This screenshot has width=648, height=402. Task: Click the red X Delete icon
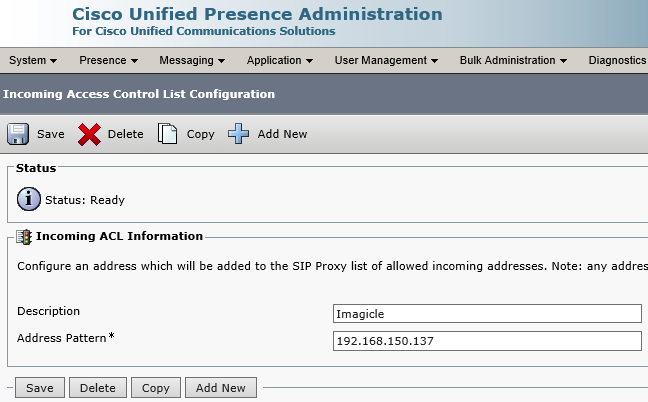pyautogui.click(x=89, y=134)
